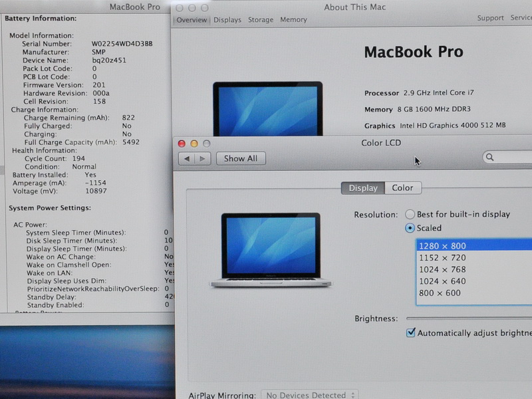Click the Graphics Intel HD Graphics 4000 text
This screenshot has width=532, height=399.
coord(435,126)
